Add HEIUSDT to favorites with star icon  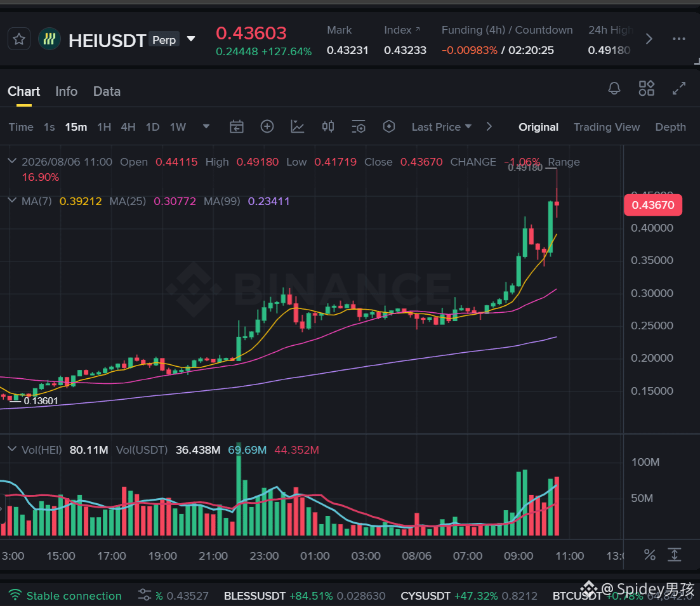point(19,39)
